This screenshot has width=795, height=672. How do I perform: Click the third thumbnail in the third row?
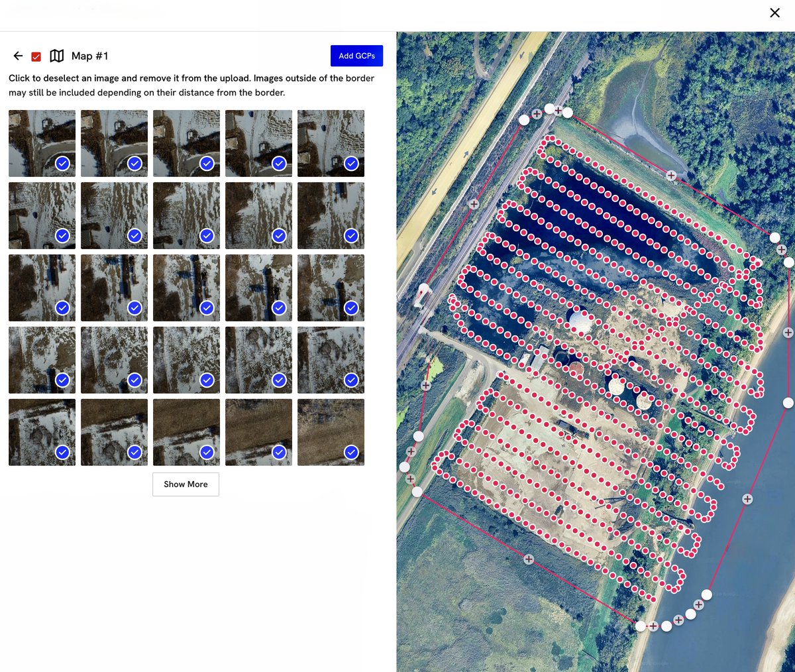(186, 288)
